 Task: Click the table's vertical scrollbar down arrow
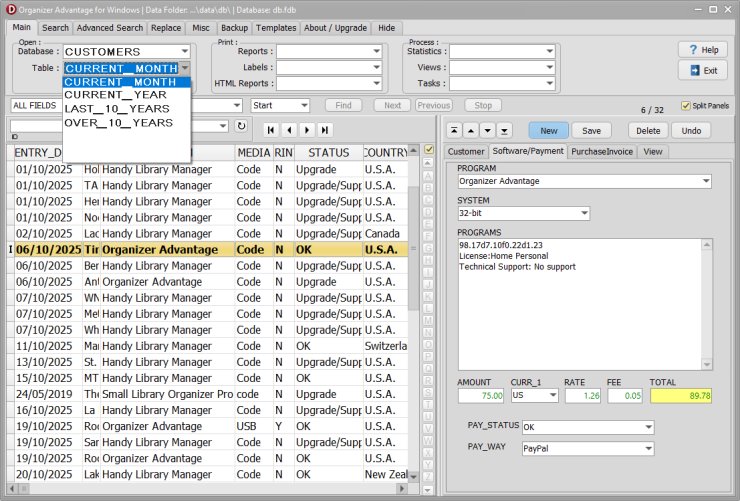pyautogui.click(x=413, y=476)
